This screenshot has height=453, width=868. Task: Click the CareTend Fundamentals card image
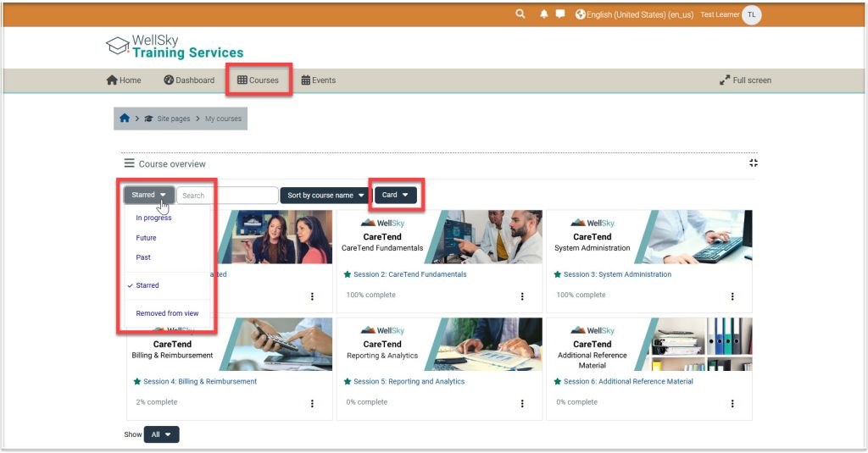[x=440, y=237]
